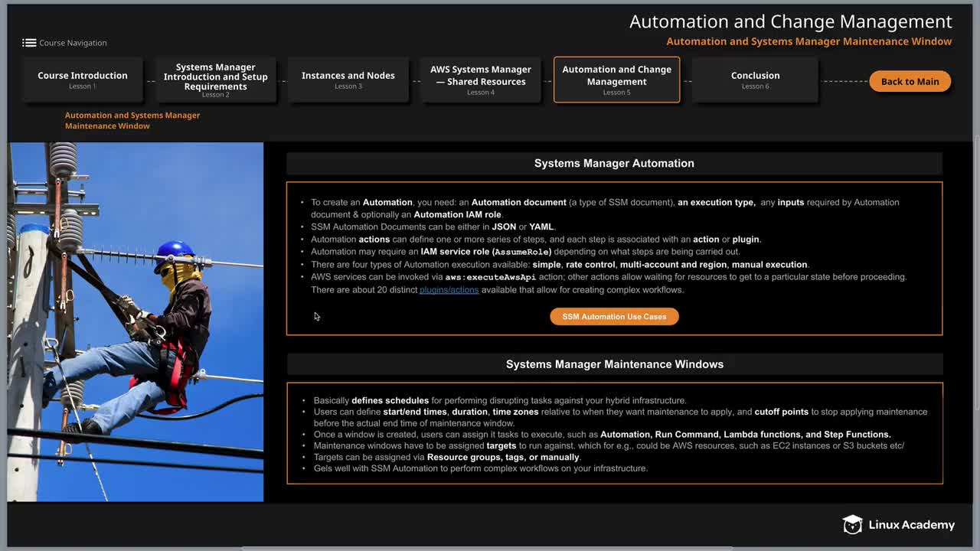
Task: Click the bullet "Once a window is created"
Action: 602,435
